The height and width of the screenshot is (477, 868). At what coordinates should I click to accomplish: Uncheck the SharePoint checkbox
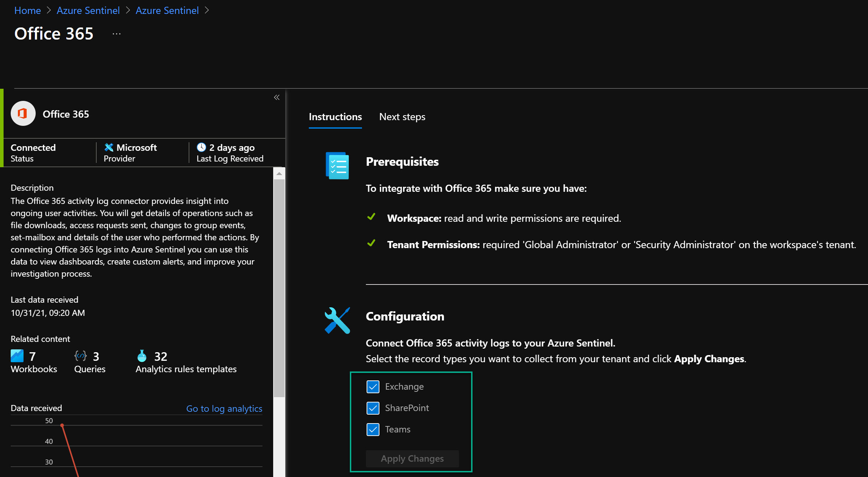click(373, 408)
